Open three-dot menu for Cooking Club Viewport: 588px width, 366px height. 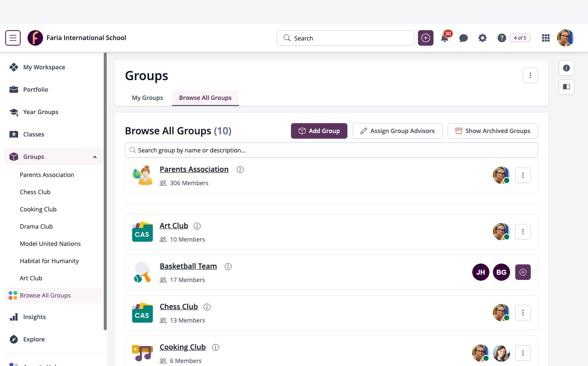(x=523, y=353)
